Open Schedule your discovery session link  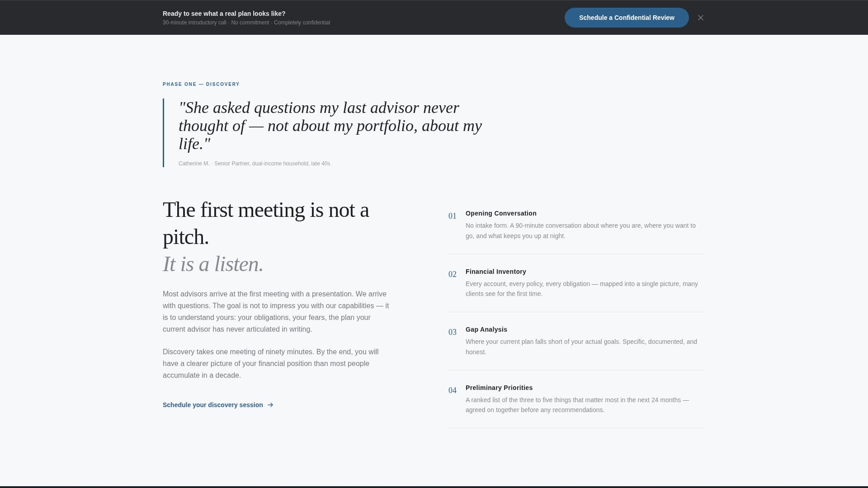coord(218,405)
